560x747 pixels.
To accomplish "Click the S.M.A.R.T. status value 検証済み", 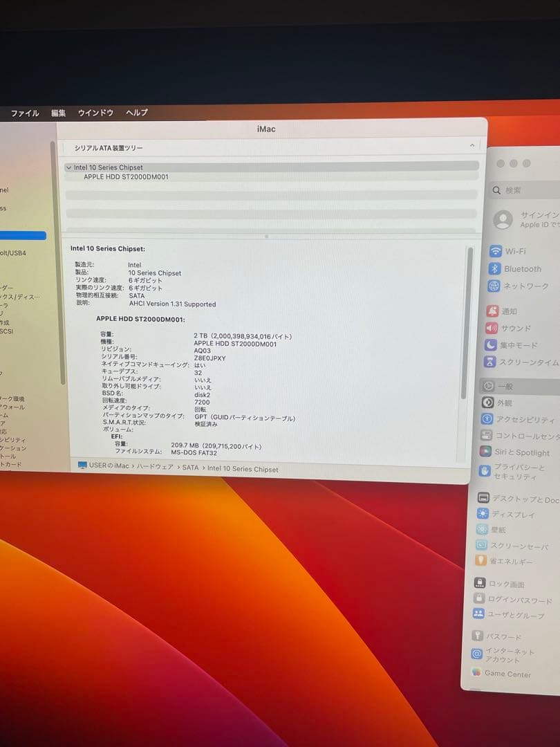I will point(206,424).
